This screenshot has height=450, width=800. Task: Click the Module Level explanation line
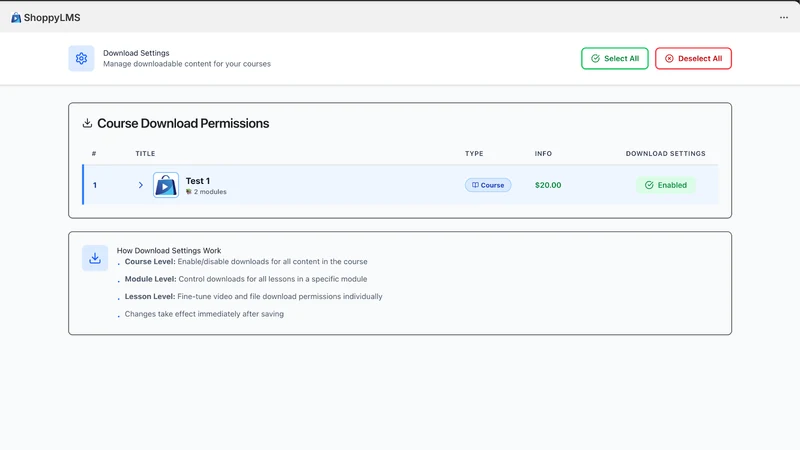click(x=246, y=279)
